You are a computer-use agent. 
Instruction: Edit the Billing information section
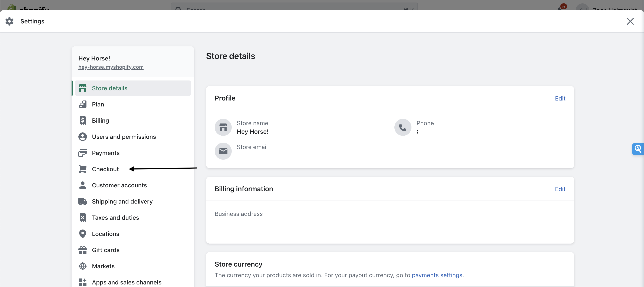click(x=560, y=189)
